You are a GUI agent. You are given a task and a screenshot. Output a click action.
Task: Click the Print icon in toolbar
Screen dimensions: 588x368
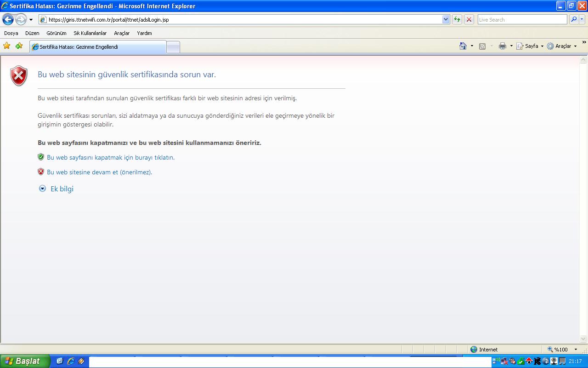pos(503,46)
